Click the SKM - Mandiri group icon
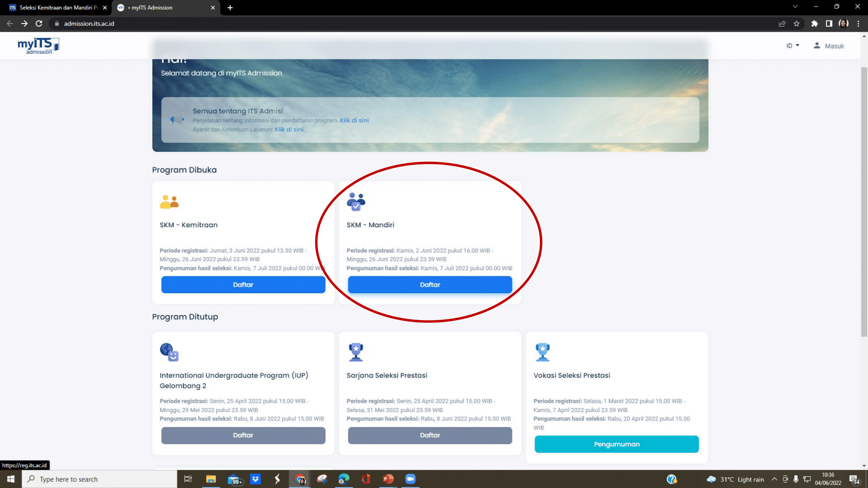 (356, 202)
